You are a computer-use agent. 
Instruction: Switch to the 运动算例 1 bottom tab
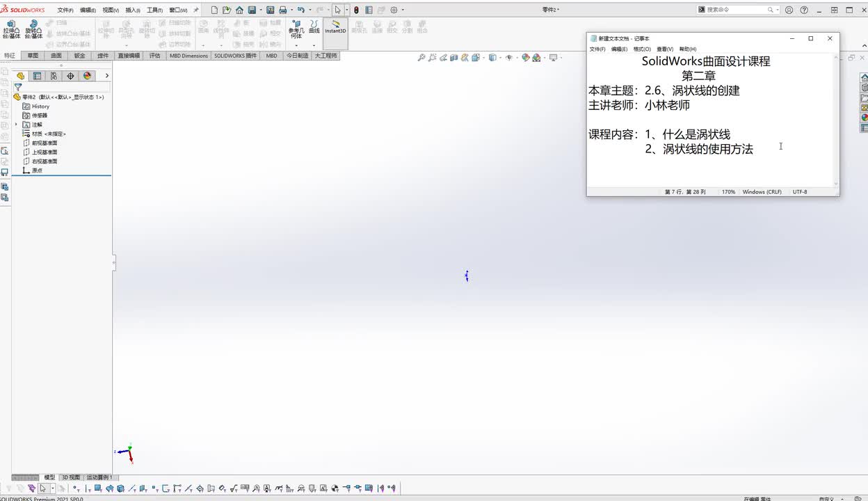pos(99,477)
